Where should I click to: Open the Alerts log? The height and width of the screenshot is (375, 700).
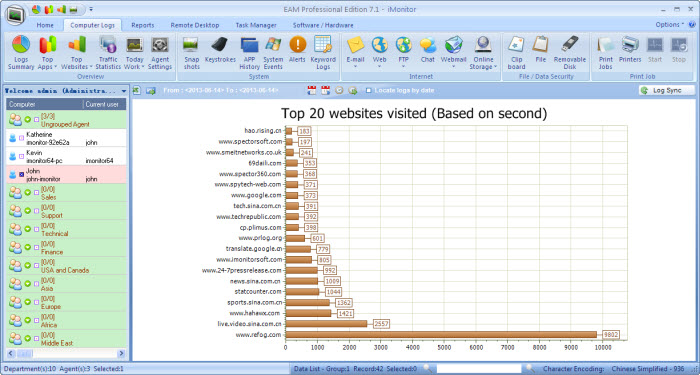coord(297,50)
